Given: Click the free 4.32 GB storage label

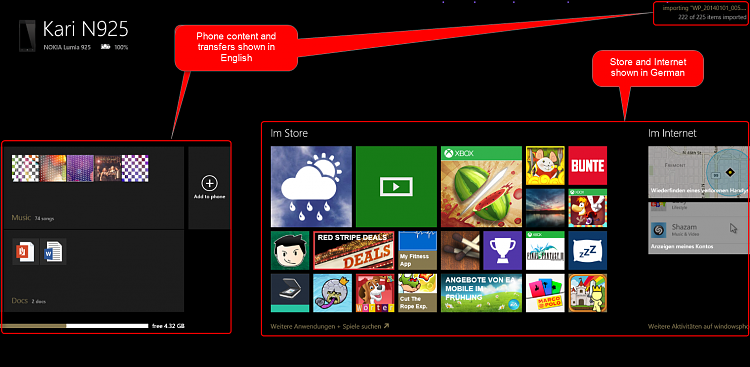Looking at the screenshot, I should coord(168,326).
